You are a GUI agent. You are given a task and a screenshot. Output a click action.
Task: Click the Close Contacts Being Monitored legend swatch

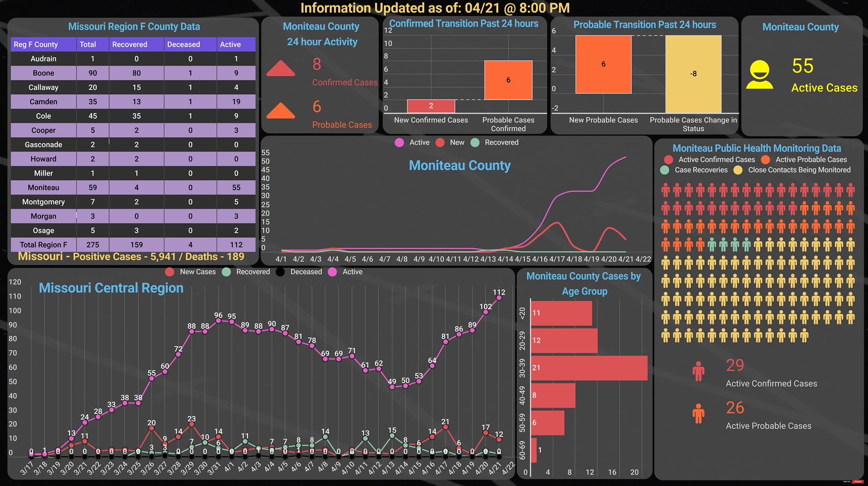738,170
